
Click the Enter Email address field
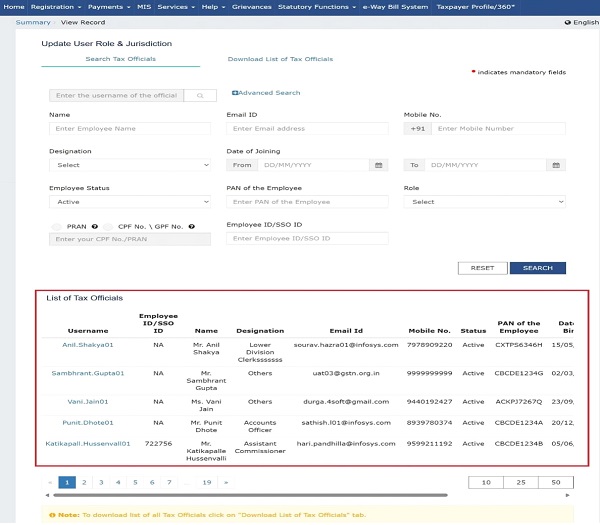coord(307,129)
